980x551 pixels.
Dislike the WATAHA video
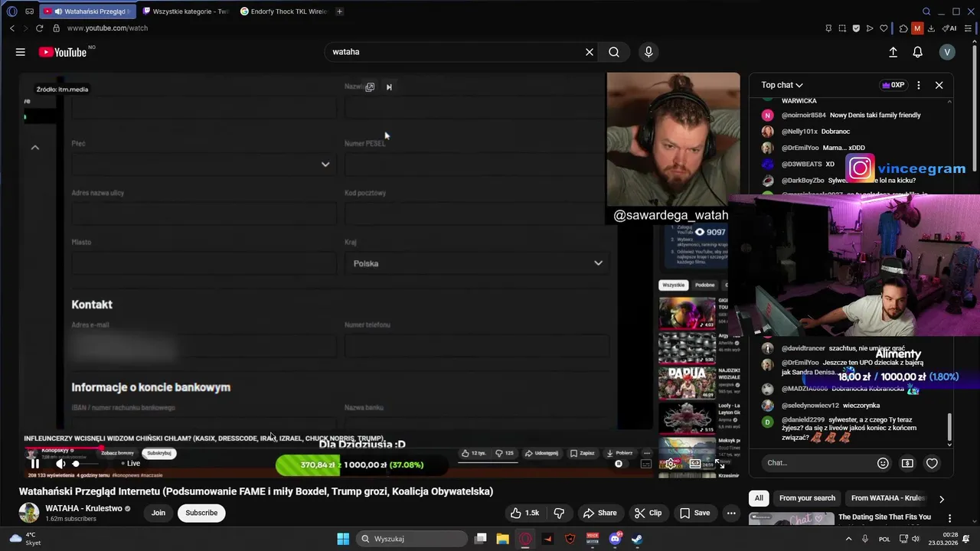(559, 513)
